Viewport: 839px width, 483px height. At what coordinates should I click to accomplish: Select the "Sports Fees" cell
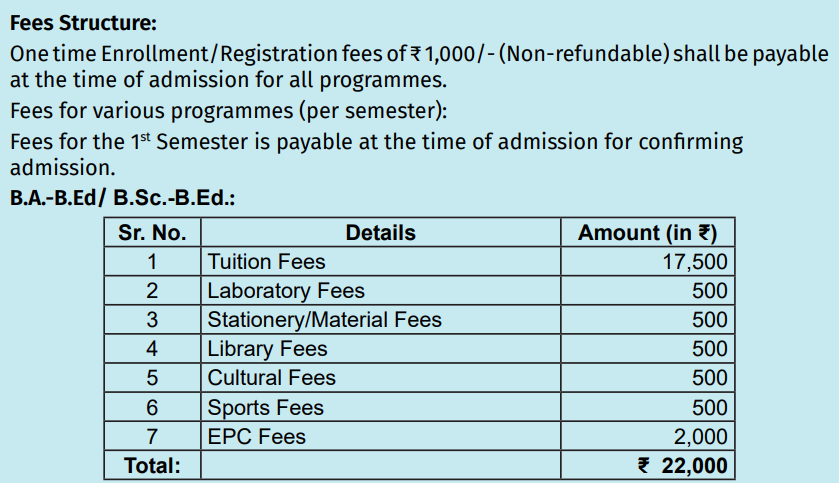[265, 408]
